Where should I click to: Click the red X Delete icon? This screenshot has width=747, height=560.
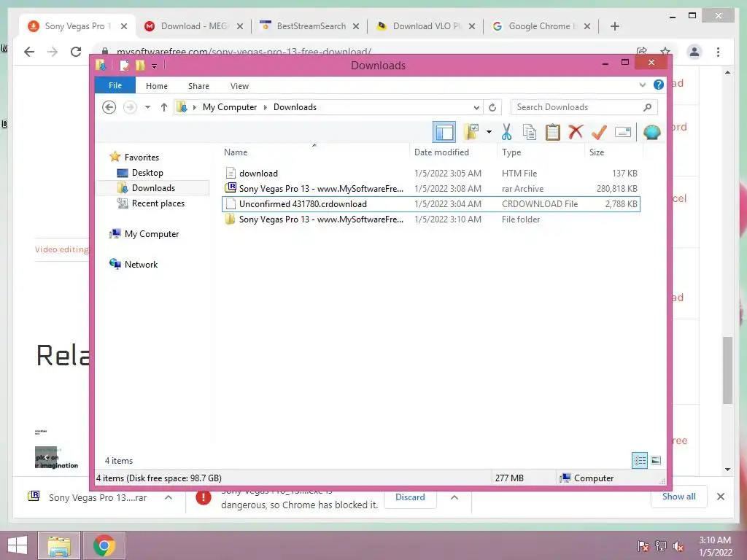tap(576, 131)
